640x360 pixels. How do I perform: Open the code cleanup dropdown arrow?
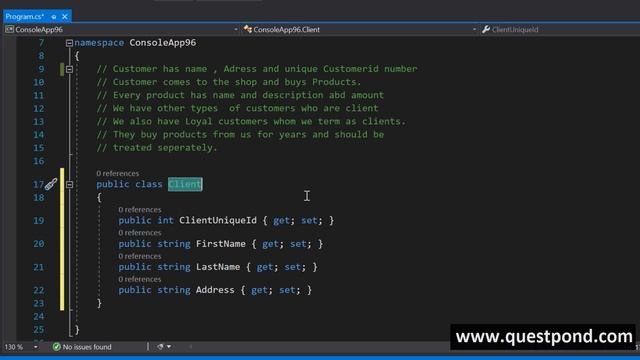click(x=169, y=347)
